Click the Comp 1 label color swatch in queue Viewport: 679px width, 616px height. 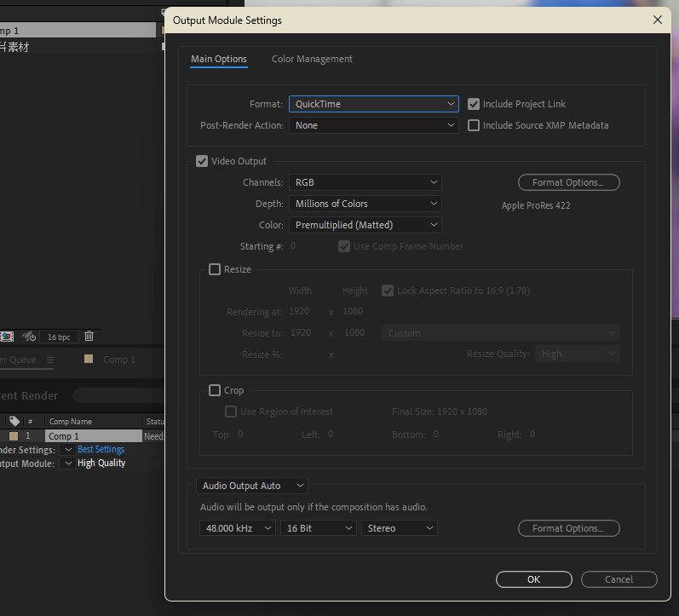tap(14, 436)
